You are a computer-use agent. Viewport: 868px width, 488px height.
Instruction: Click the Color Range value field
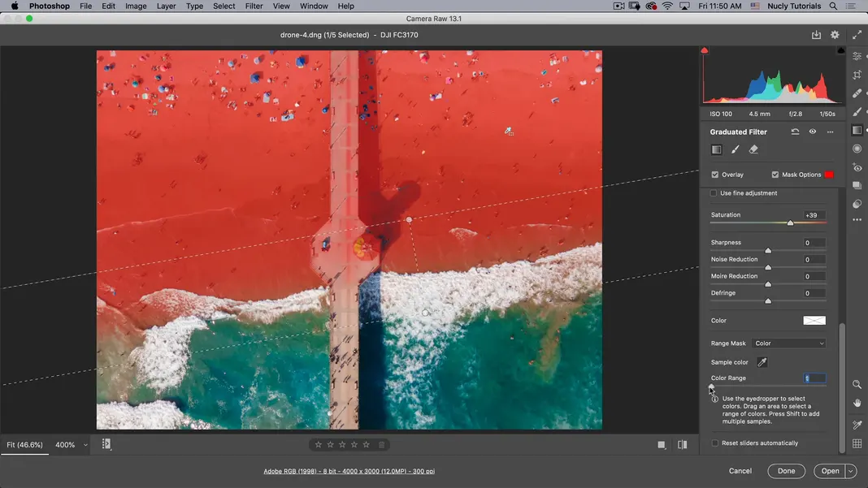pos(814,378)
